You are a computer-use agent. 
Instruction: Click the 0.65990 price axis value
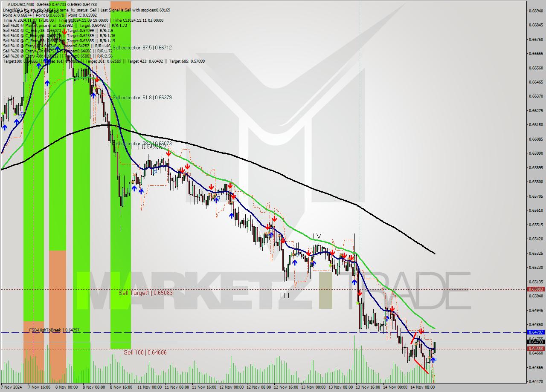coord(536,153)
